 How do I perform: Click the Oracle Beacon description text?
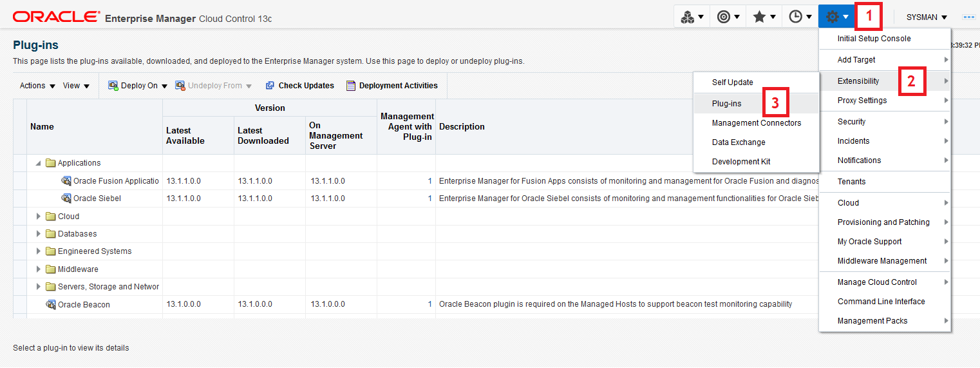pos(616,304)
